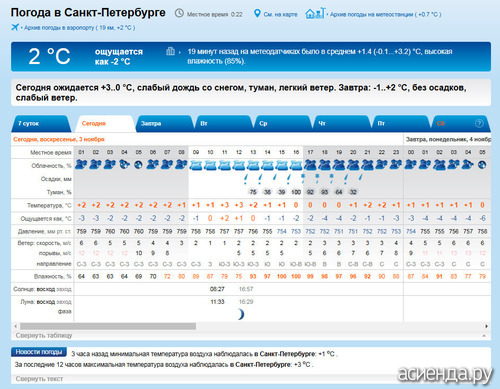Click the snowflake precipitation icon at hour 17

[303, 176]
